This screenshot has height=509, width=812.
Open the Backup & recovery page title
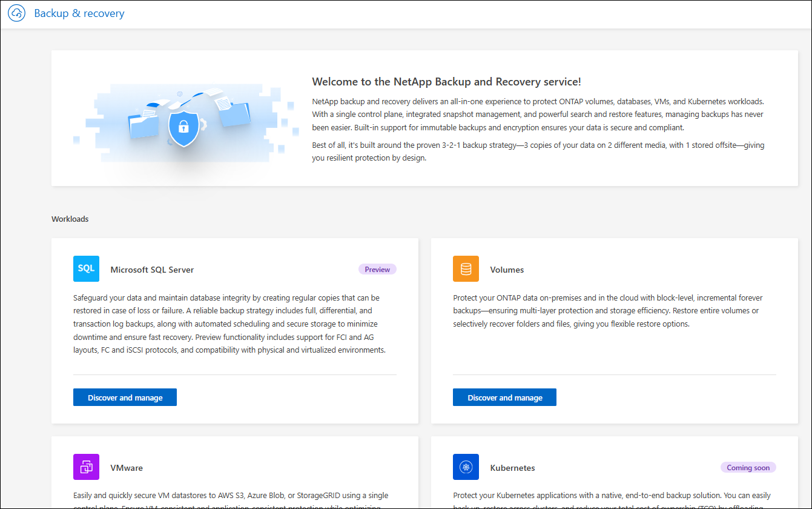point(79,13)
